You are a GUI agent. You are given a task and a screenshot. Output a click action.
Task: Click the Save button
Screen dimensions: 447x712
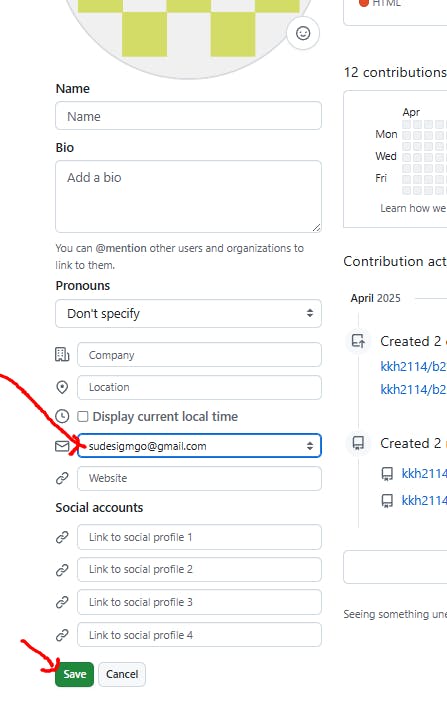click(74, 674)
